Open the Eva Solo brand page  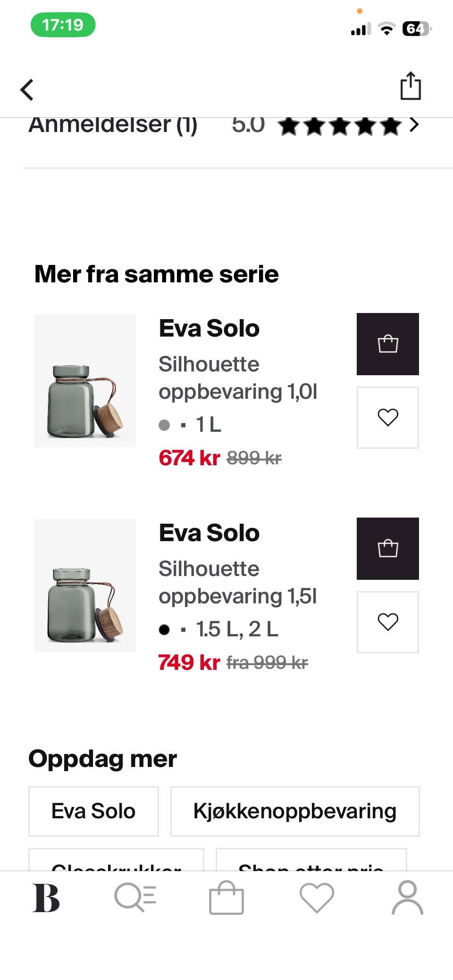point(93,811)
